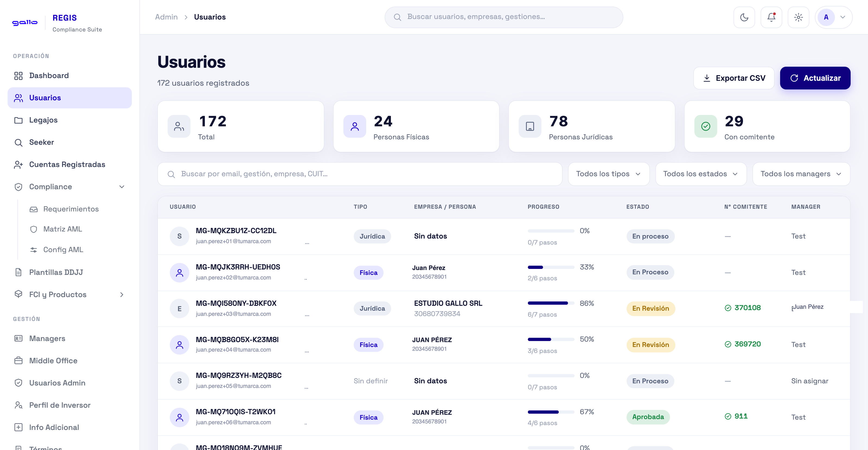Click Admin breadcrumb link
The image size is (868, 450).
click(166, 17)
